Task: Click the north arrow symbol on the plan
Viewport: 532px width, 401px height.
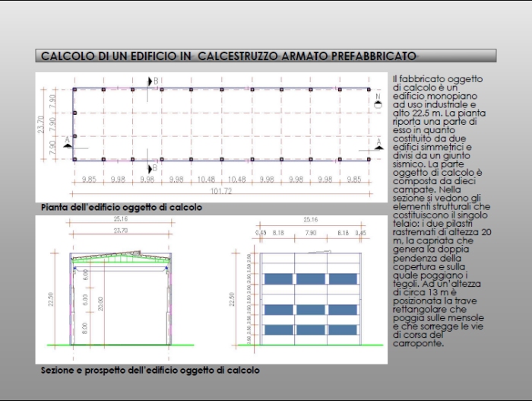Action: pos(378,103)
